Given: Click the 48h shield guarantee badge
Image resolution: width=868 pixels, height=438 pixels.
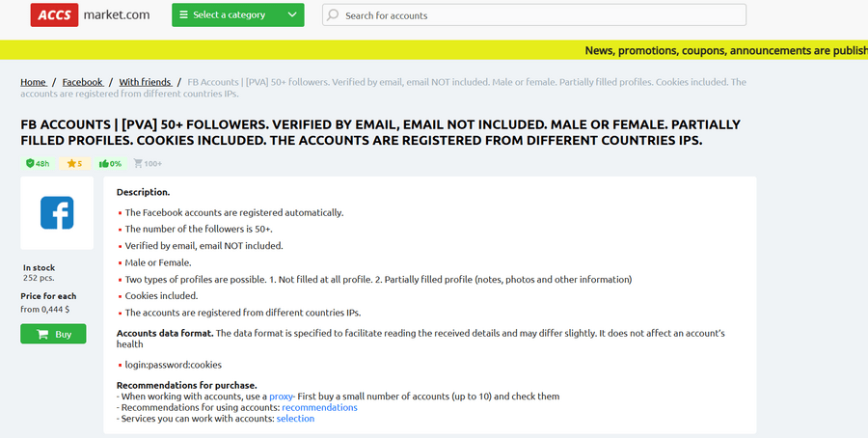Looking at the screenshot, I should (x=38, y=164).
